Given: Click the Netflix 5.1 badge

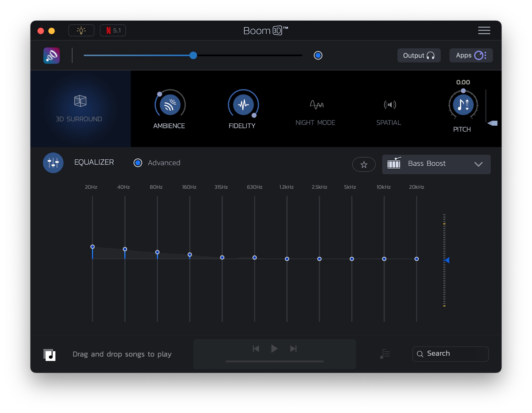Looking at the screenshot, I should [113, 30].
